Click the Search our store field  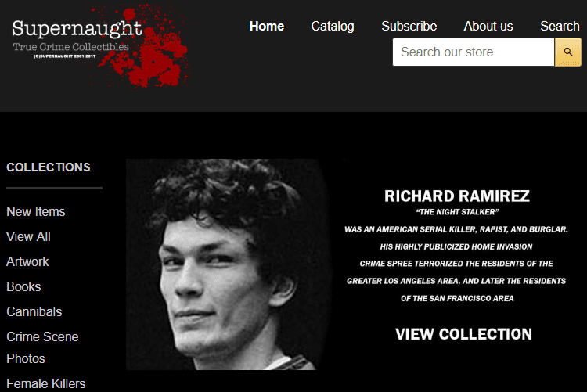[x=474, y=52]
